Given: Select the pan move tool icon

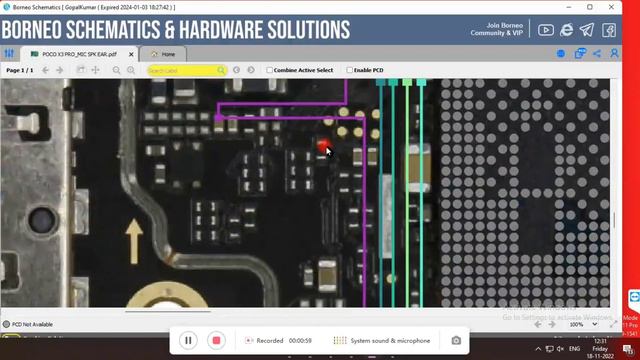Looking at the screenshot, I should 95,70.
